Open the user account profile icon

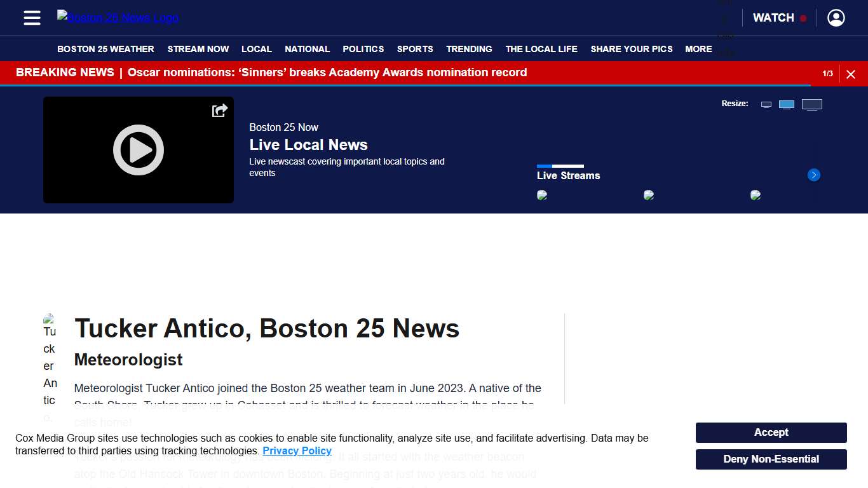[x=836, y=18]
